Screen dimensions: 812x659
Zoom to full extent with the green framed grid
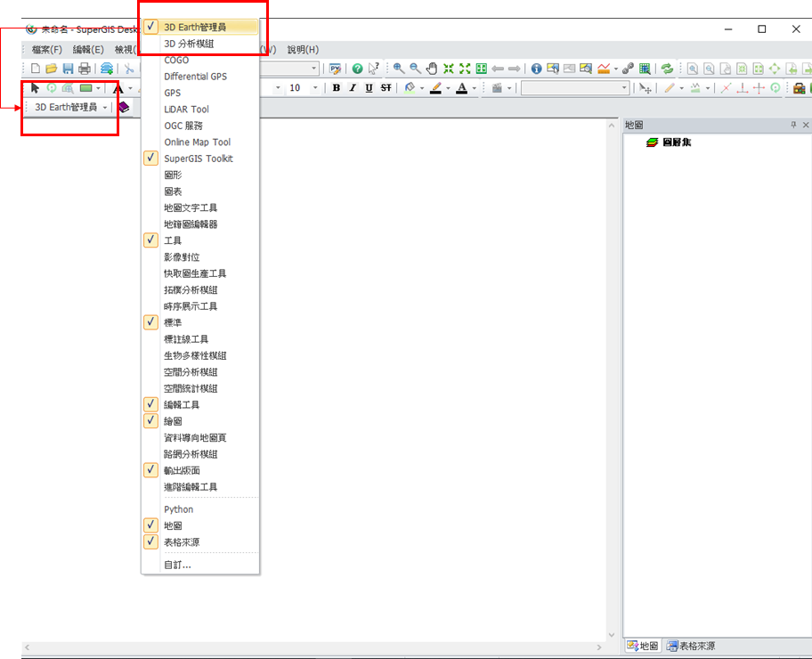click(x=481, y=69)
